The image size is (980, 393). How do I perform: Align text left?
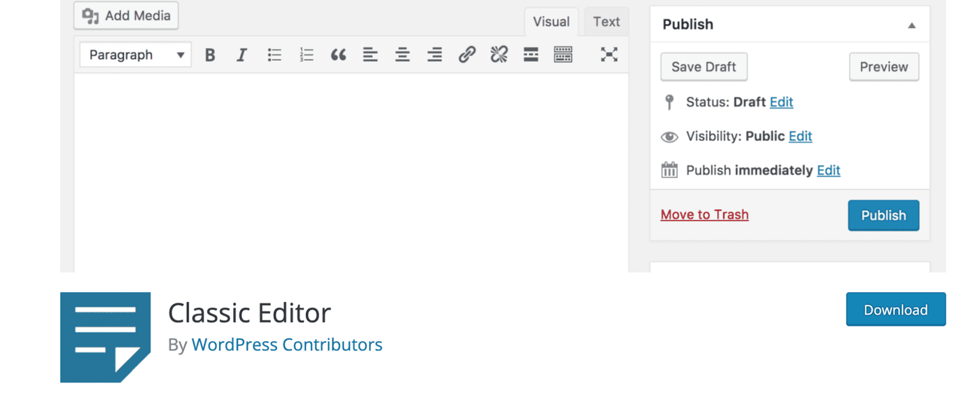click(x=370, y=55)
